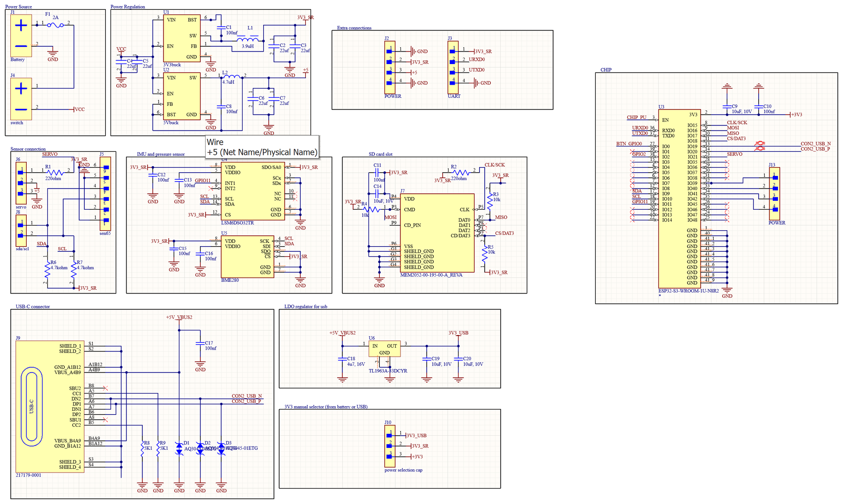Click resistor R7 4.7kohm
The width and height of the screenshot is (843, 504).
(x=74, y=270)
